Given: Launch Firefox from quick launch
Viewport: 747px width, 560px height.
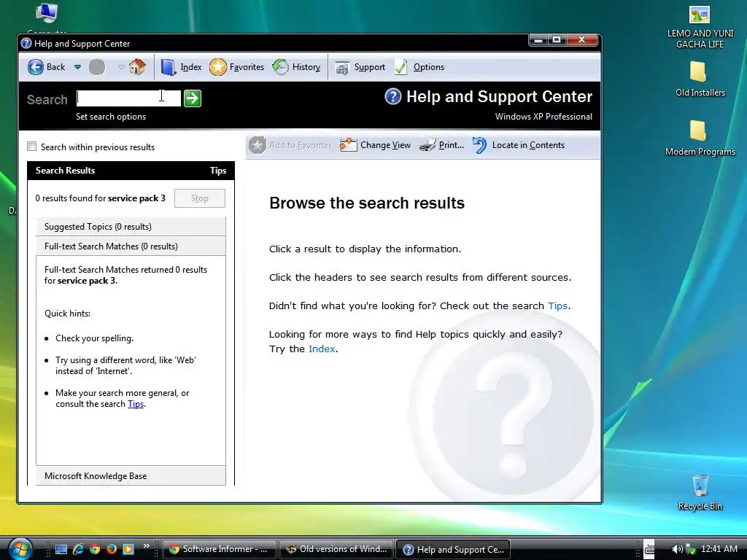Looking at the screenshot, I should (x=112, y=549).
